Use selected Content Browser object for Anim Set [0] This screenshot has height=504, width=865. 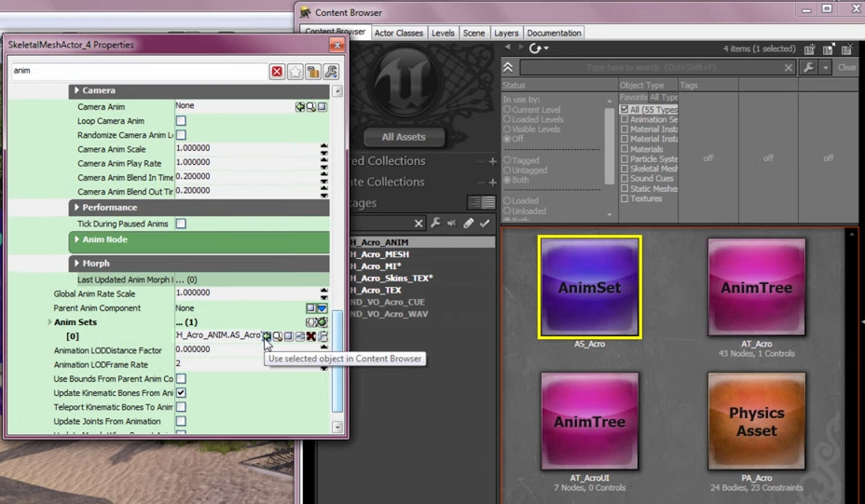267,336
